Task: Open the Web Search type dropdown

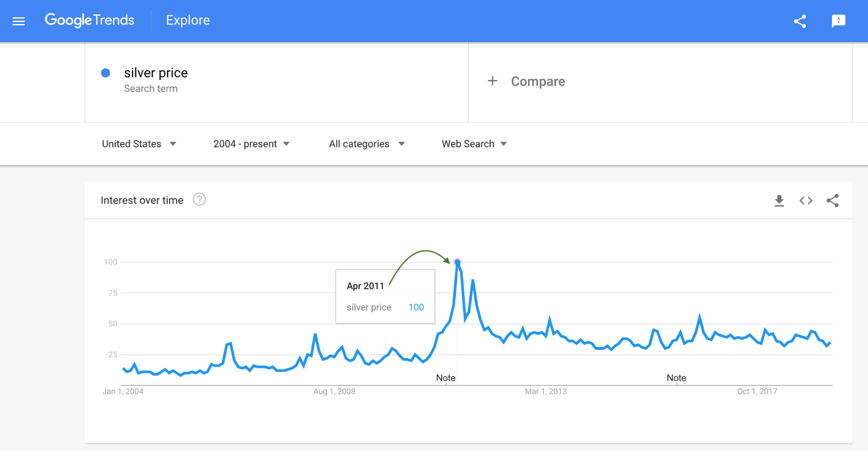Action: pyautogui.click(x=474, y=144)
